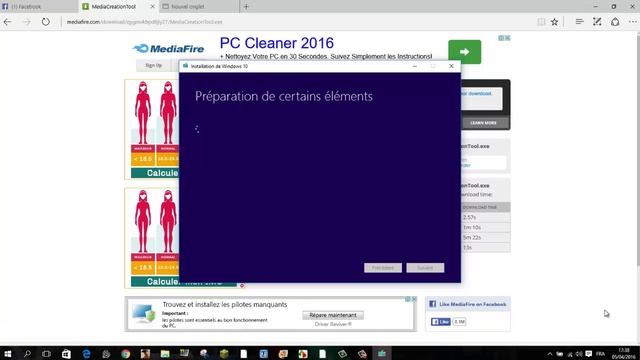Viewport: 640px width, 360px height.
Task: Click the Précédent button in installer
Action: 383,268
